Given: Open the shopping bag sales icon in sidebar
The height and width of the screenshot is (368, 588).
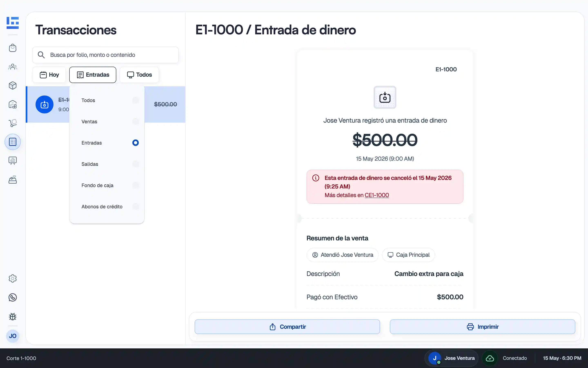Looking at the screenshot, I should click(13, 48).
